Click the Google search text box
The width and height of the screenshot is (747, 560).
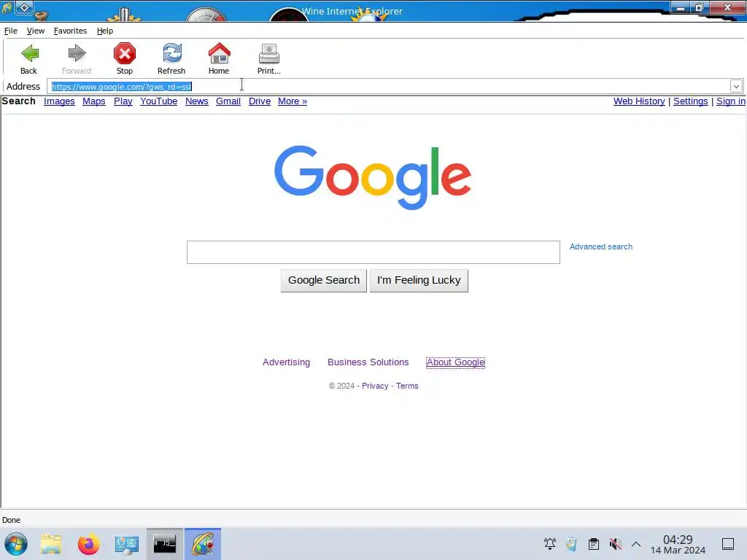373,252
